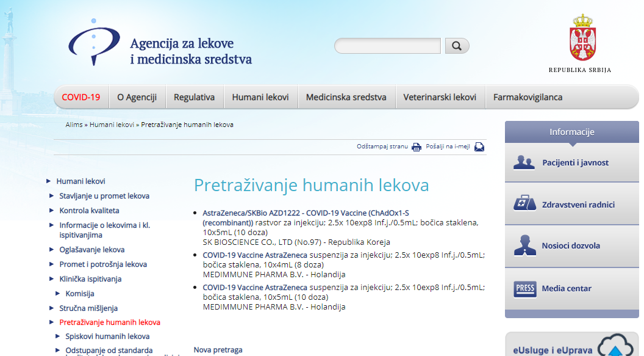Open COVID-19 Vaccine AstraZeneca 10x4mL entry
Viewport: 644px width, 356px height.
(255, 255)
